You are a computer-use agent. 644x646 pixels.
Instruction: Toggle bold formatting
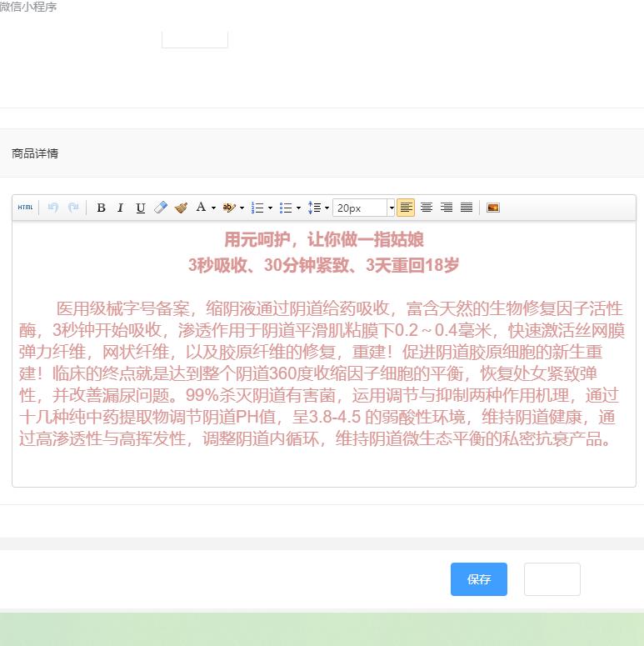tap(101, 208)
